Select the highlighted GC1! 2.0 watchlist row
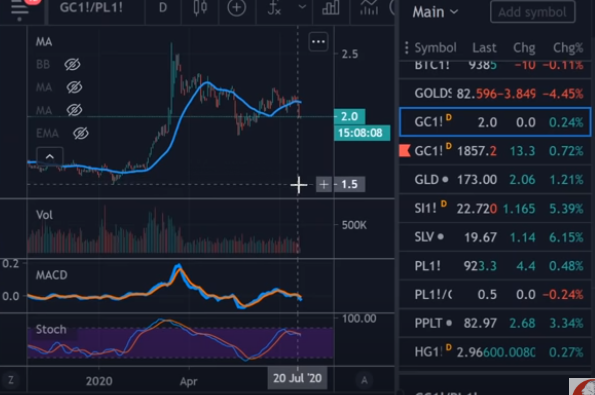595x395 pixels. [495, 122]
